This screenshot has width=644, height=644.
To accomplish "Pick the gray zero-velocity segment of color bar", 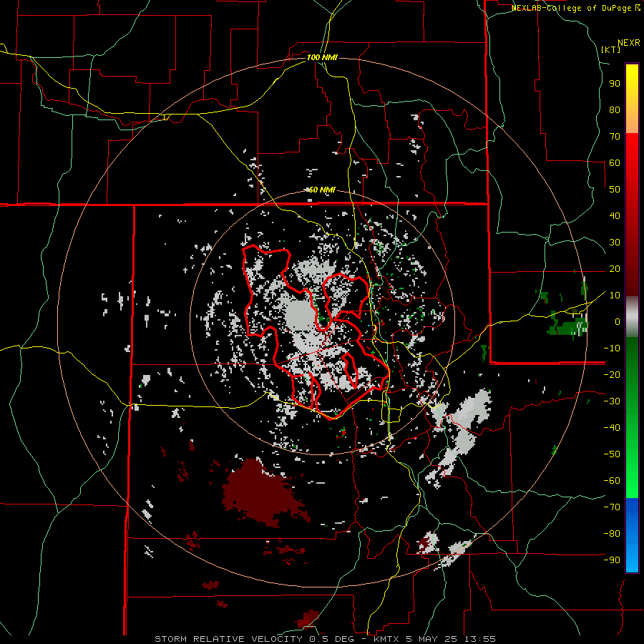I will [x=632, y=317].
